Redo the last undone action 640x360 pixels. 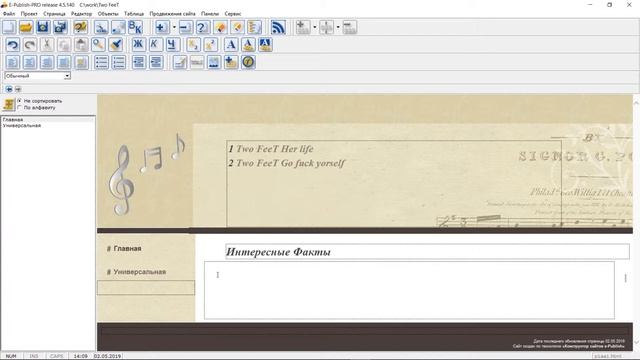pos(30,44)
